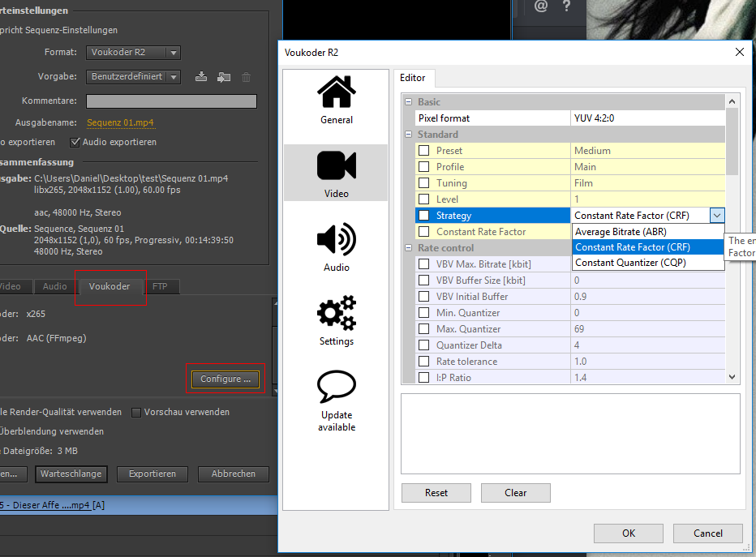Click the save preset icon next to Vorgabe

(x=202, y=77)
